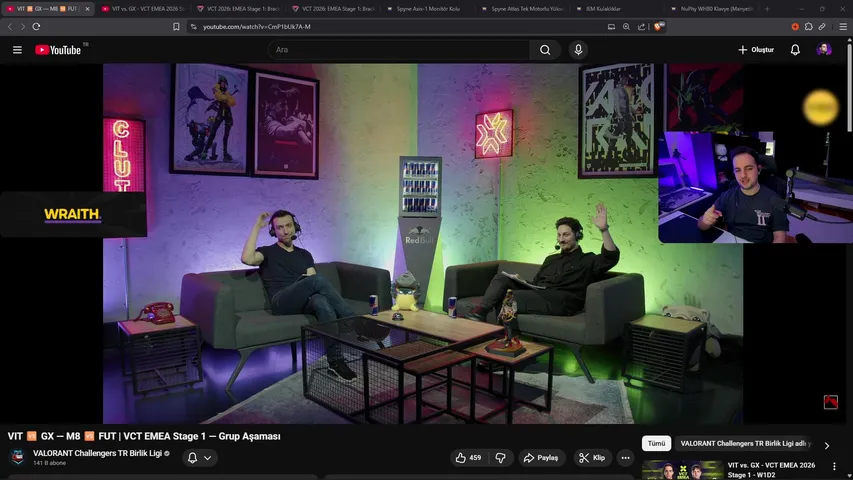Viewport: 853px width, 480px height.
Task: Click the 141 B abone subscriber count
Action: (50, 463)
